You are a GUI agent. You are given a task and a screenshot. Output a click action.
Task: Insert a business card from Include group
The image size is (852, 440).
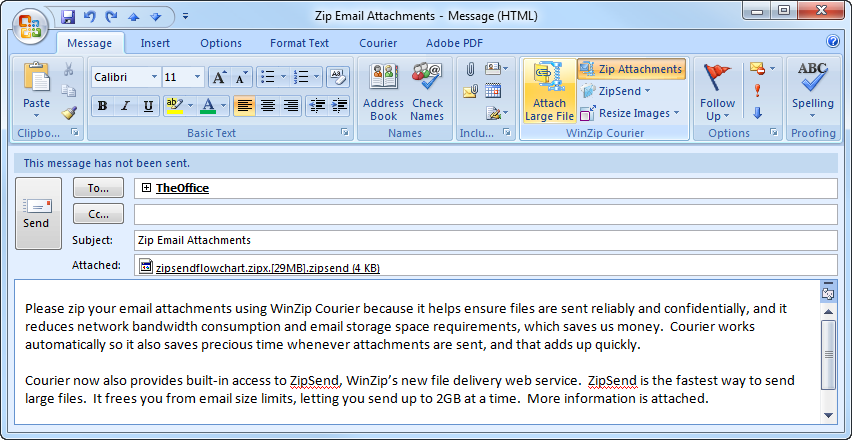[496, 69]
